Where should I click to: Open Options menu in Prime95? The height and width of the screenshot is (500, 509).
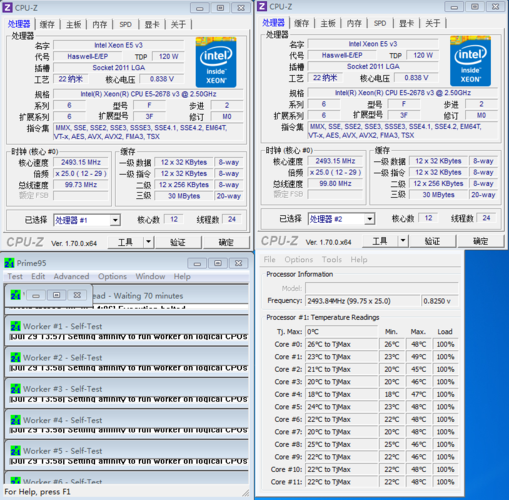pos(112,276)
